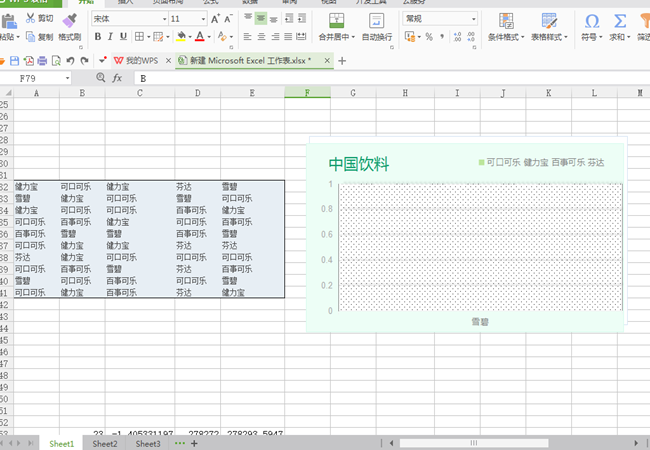
Task: Insert a symbol via the Omega icon
Action: coord(592,21)
